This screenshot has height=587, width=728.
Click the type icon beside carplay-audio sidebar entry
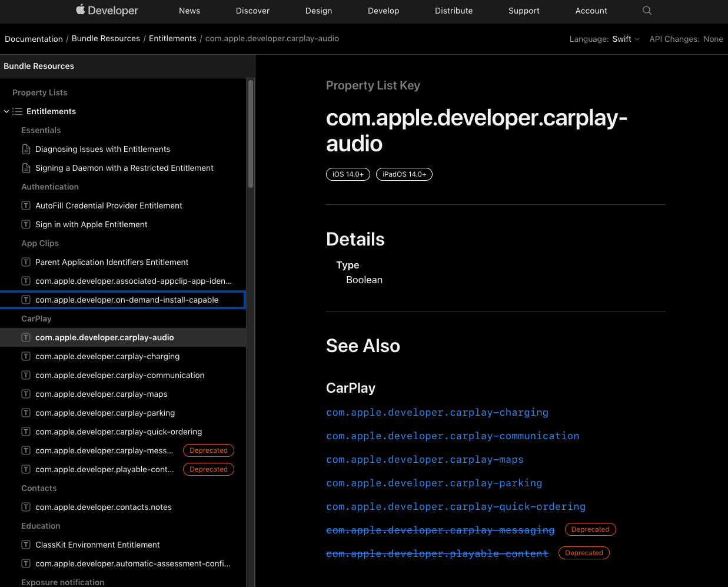click(x=26, y=337)
